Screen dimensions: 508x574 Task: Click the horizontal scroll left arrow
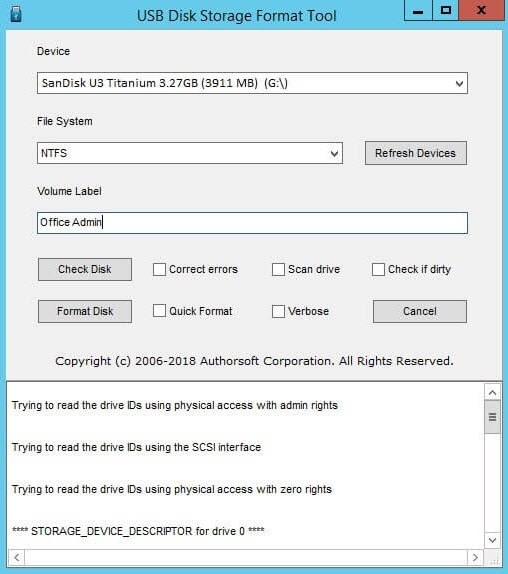click(16, 558)
